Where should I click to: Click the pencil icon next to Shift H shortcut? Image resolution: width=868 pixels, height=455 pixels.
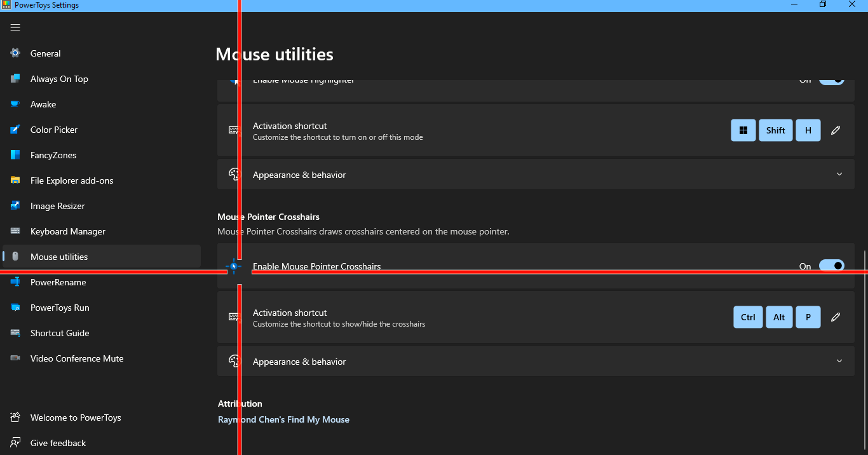(x=836, y=130)
